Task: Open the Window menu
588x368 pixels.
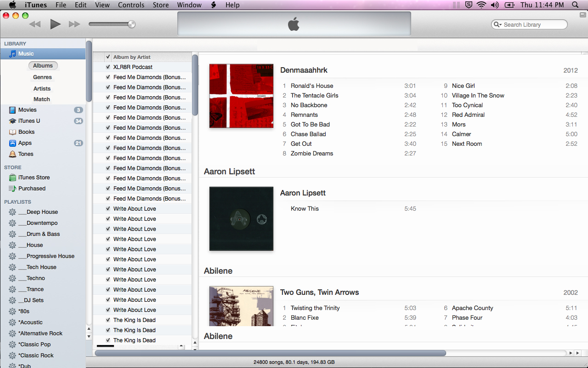Action: click(189, 5)
